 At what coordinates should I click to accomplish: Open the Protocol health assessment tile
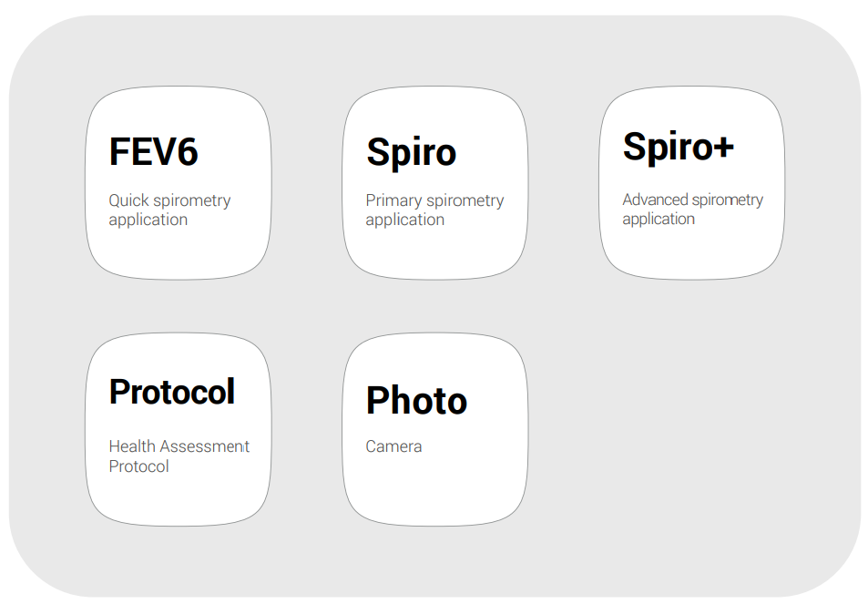[x=179, y=428]
